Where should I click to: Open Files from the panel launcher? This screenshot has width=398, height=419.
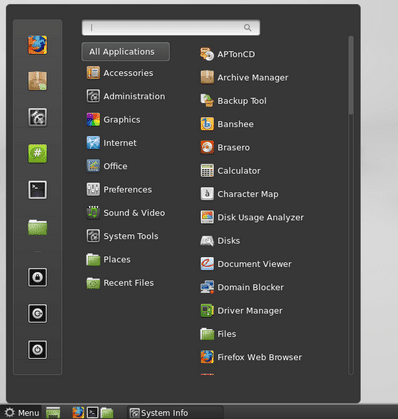107,413
